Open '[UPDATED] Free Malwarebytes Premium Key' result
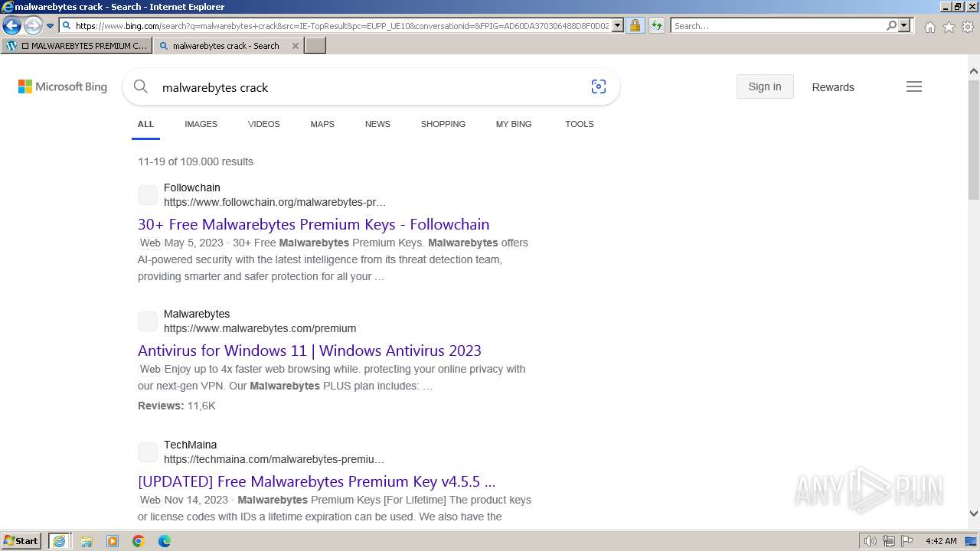Screen dimensions: 980x551 point(316,481)
